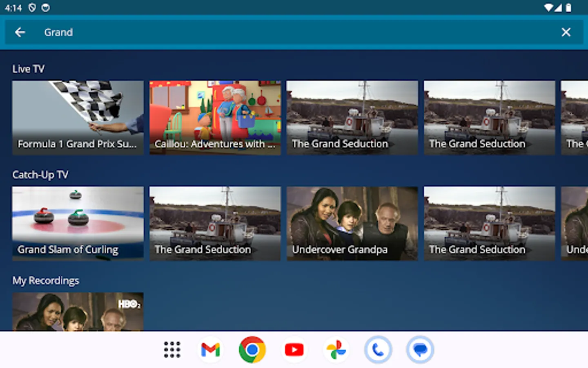Select the "Live TV" section heading
The width and height of the screenshot is (588, 368).
(x=28, y=69)
